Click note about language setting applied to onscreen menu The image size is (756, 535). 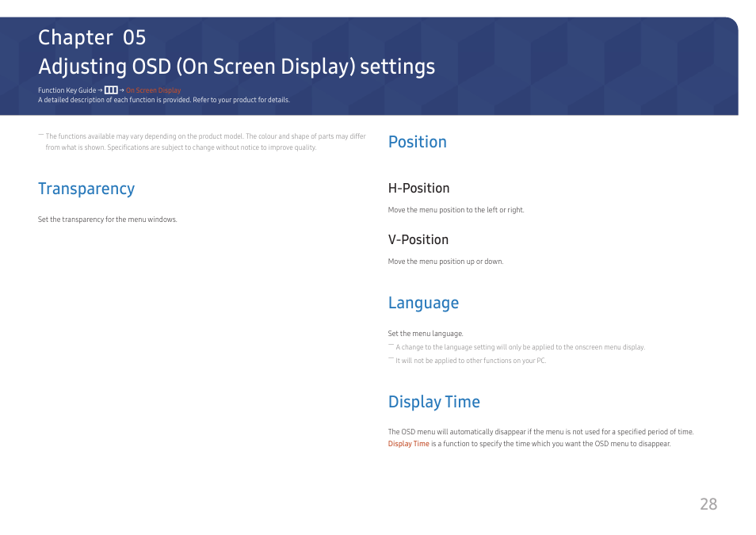(520, 347)
